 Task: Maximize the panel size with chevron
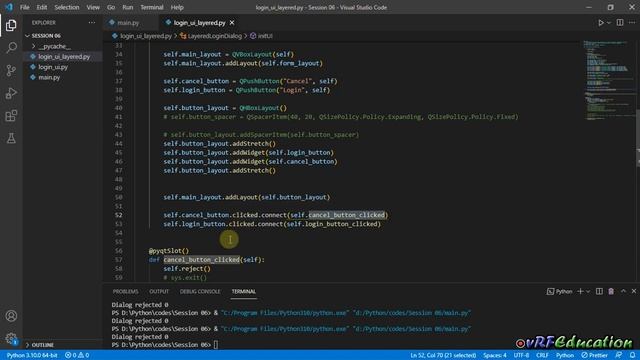[x=623, y=291]
